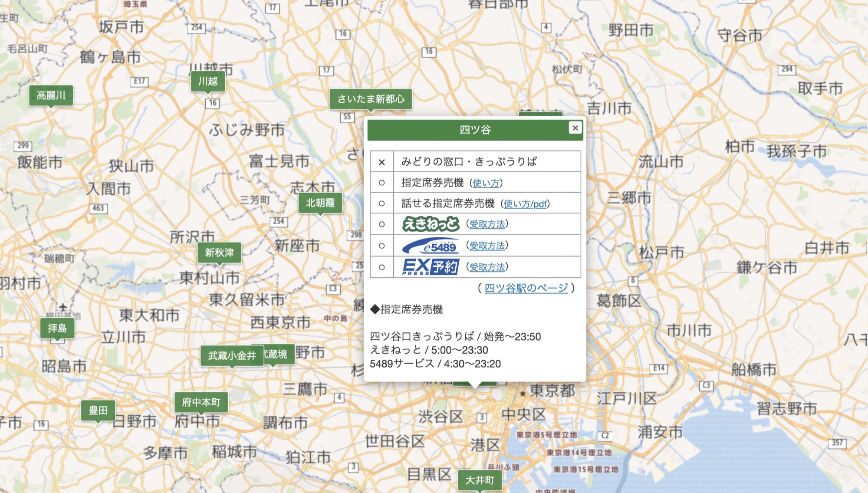Screen dimensions: 868x493
Task: Click the 所沢市 map label
Action: [x=192, y=237]
